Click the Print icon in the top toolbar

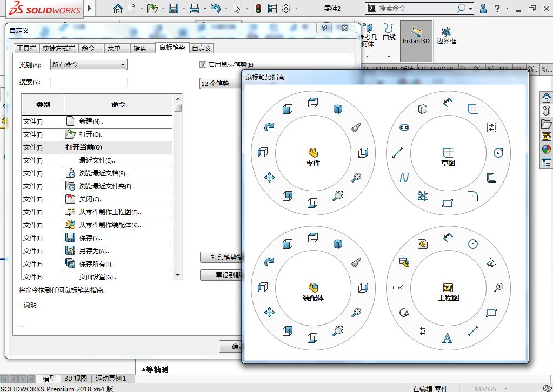coord(194,9)
